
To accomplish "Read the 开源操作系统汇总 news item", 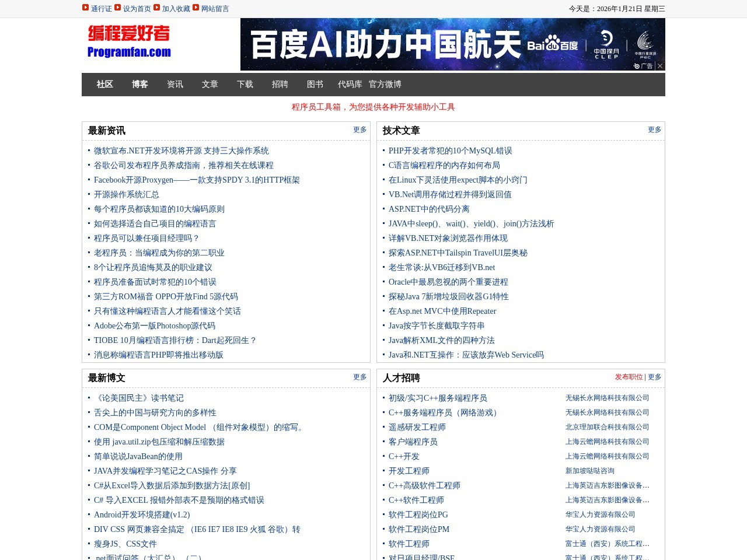I will tap(127, 195).
